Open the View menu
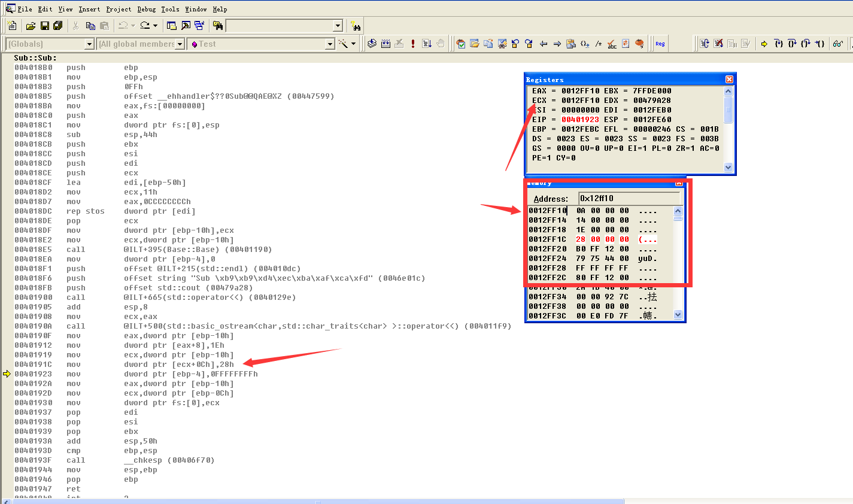 pyautogui.click(x=65, y=9)
